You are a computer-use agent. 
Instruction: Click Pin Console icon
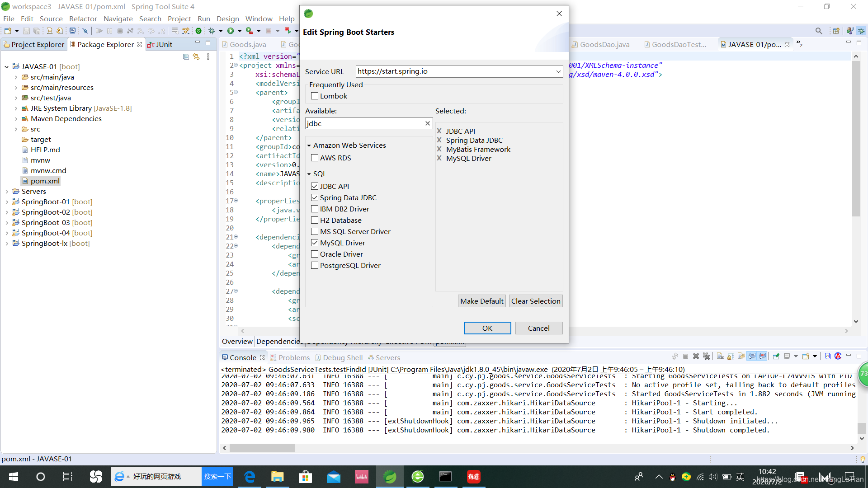click(776, 357)
